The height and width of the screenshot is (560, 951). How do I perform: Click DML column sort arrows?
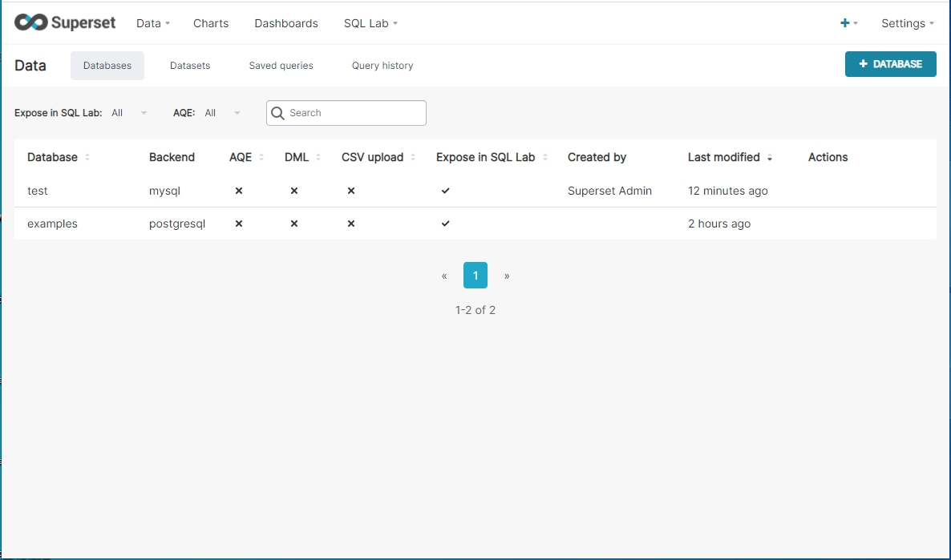tap(318, 158)
